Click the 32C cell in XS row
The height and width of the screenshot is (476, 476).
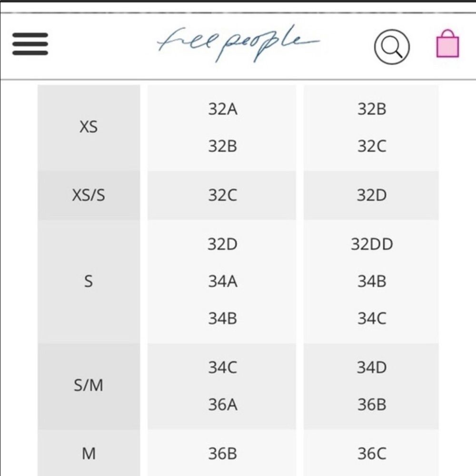coord(372,146)
